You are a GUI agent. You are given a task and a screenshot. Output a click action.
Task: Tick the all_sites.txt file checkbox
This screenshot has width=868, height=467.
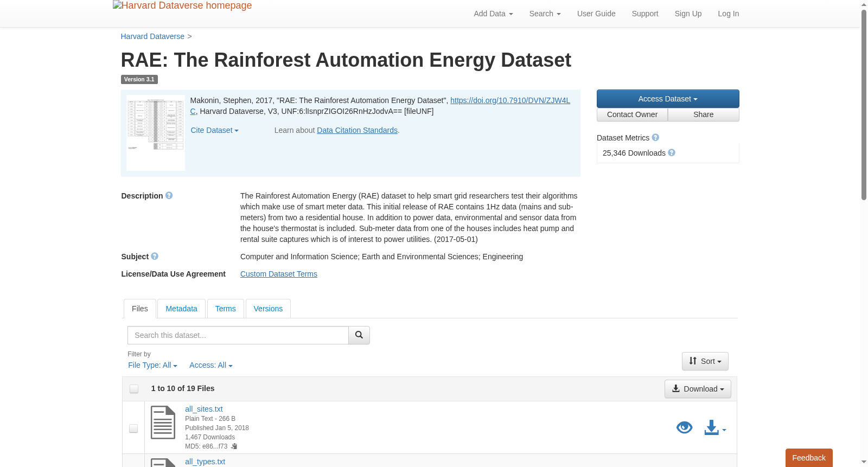(x=133, y=428)
